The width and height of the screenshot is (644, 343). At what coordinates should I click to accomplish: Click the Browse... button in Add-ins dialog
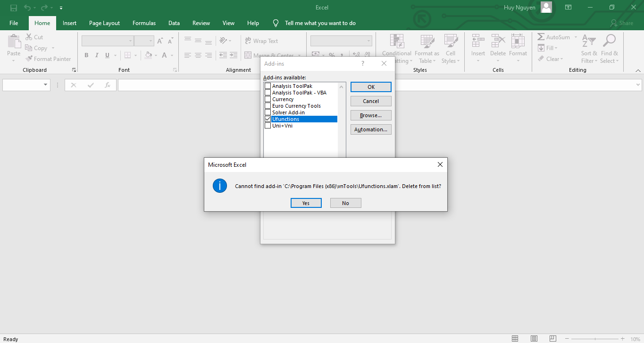371,115
